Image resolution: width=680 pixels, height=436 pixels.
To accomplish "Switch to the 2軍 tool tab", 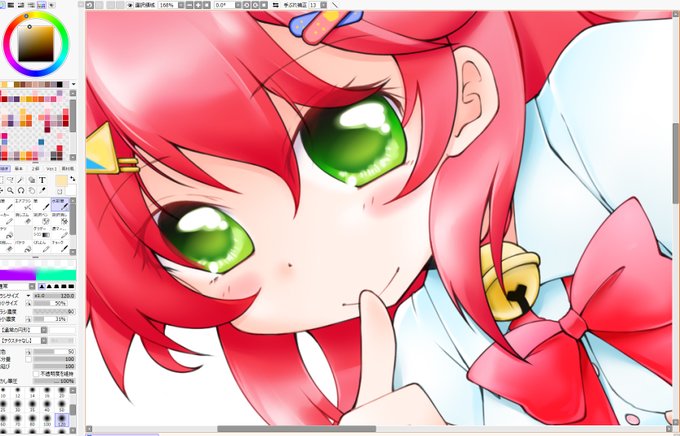I will click(35, 168).
